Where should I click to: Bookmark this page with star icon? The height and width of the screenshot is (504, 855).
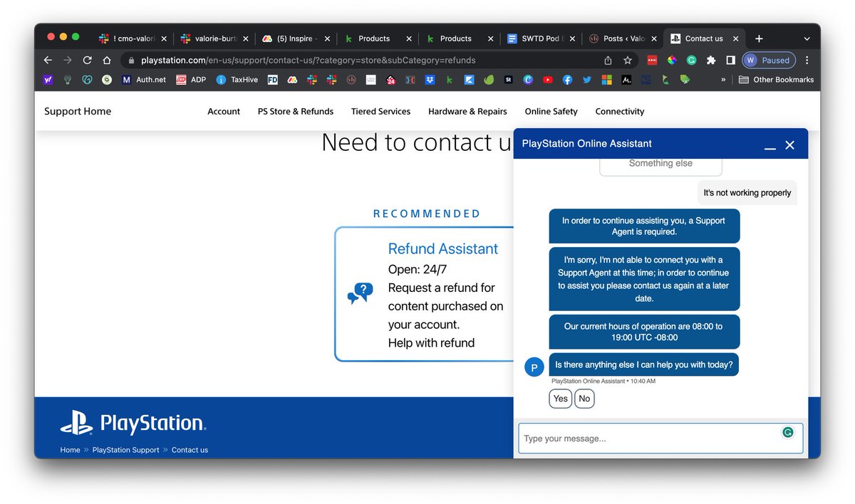click(x=628, y=61)
